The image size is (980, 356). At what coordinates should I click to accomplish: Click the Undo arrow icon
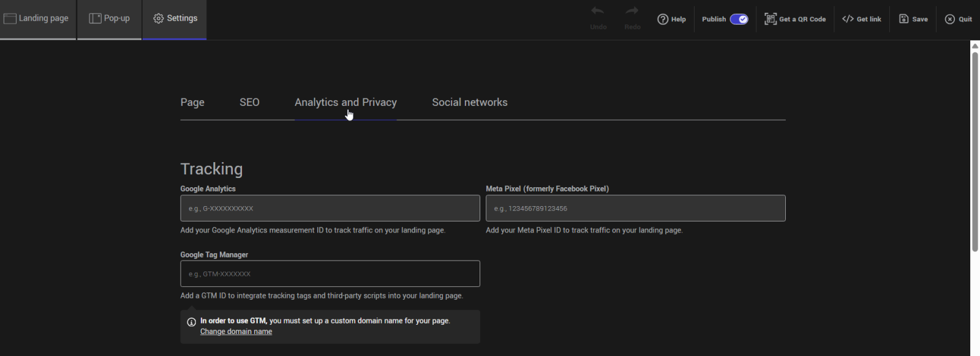click(598, 11)
